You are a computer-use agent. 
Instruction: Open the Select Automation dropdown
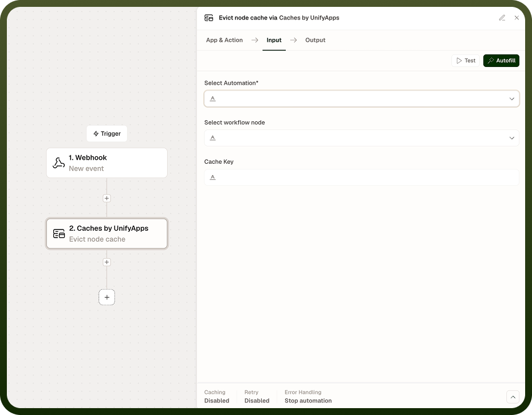point(362,98)
